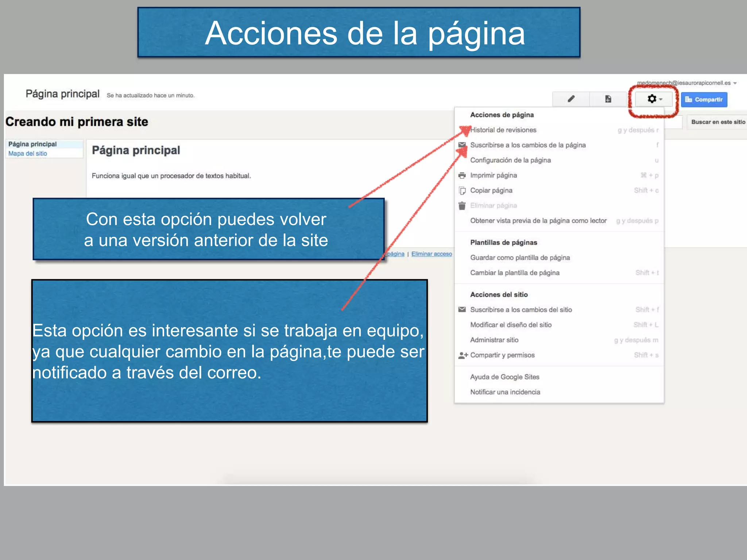Click the Acciones de página menu header
The width and height of the screenshot is (747, 560).
[502, 115]
